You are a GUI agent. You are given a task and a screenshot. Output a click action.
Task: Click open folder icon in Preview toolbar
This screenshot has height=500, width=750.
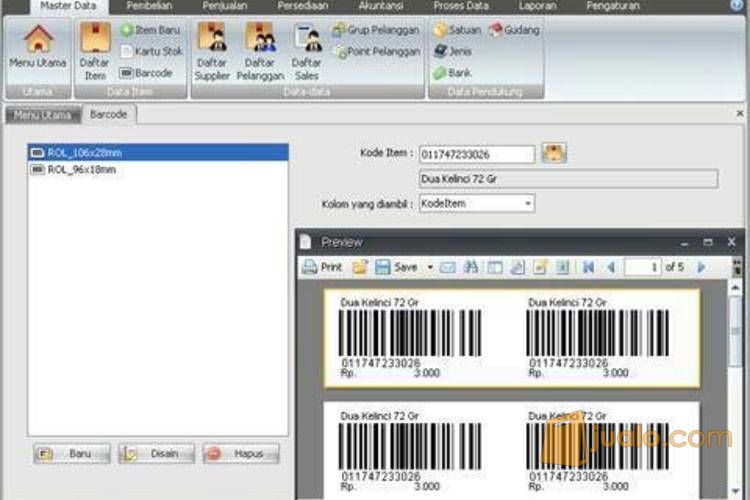point(360,267)
